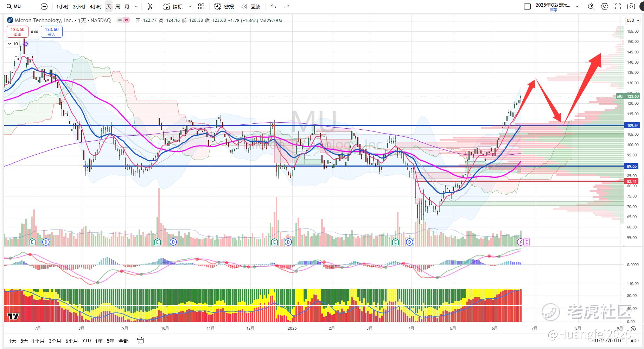Open the USD currency dropdown
Image resolution: width=644 pixels, height=349 pixels.
coord(633,20)
